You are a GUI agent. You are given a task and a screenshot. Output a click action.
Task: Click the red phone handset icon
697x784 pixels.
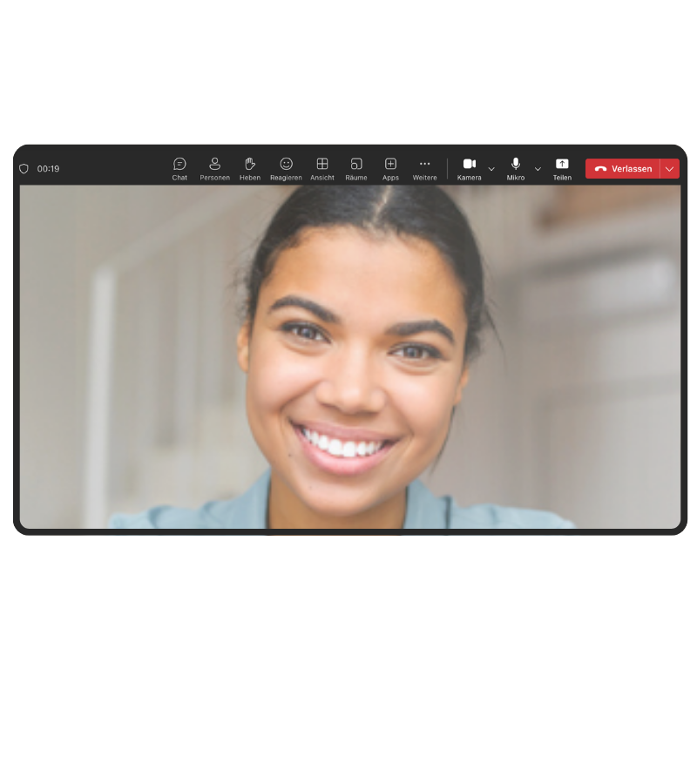click(x=600, y=169)
